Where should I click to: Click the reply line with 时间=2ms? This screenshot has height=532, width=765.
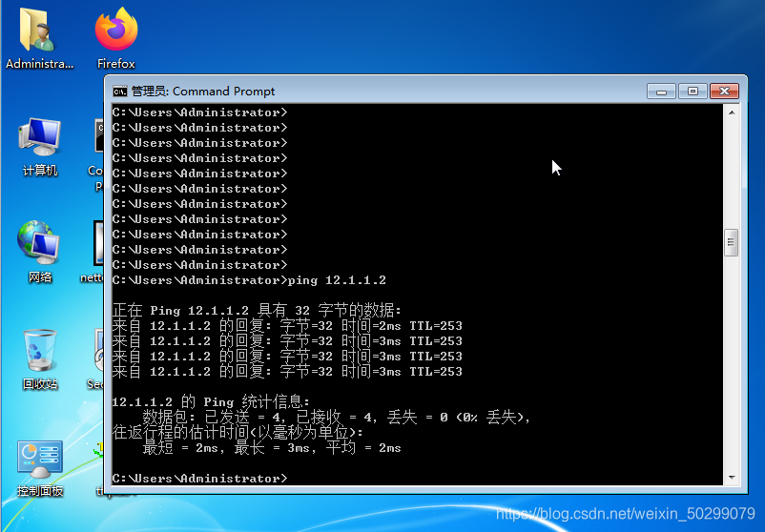(287, 326)
